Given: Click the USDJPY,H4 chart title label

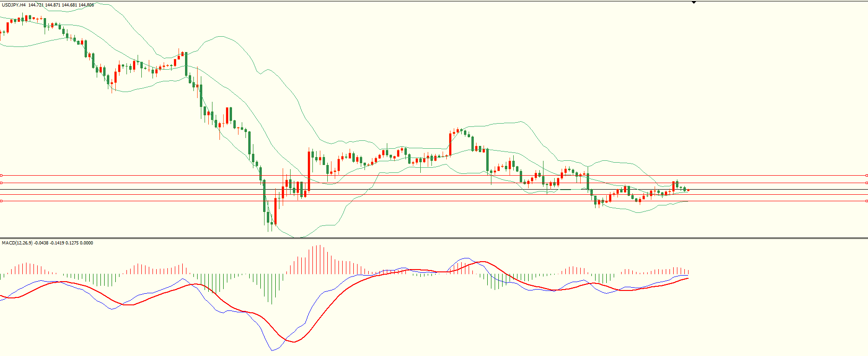Looking at the screenshot, I should [x=13, y=5].
